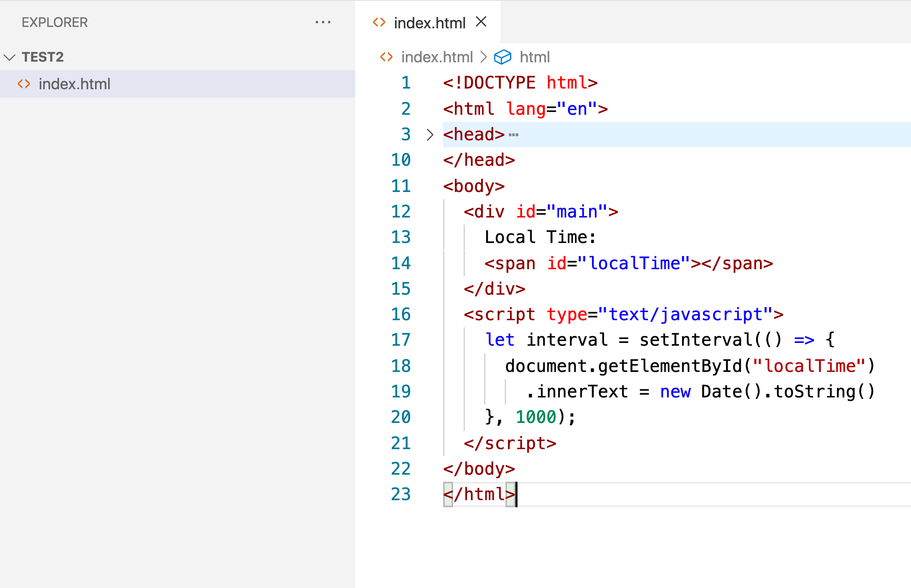Click the HTML file icon beside index.html in Explorer

tap(24, 84)
